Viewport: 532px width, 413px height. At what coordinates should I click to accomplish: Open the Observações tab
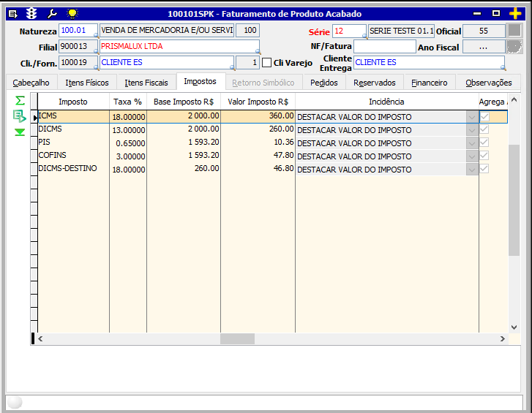tap(489, 83)
